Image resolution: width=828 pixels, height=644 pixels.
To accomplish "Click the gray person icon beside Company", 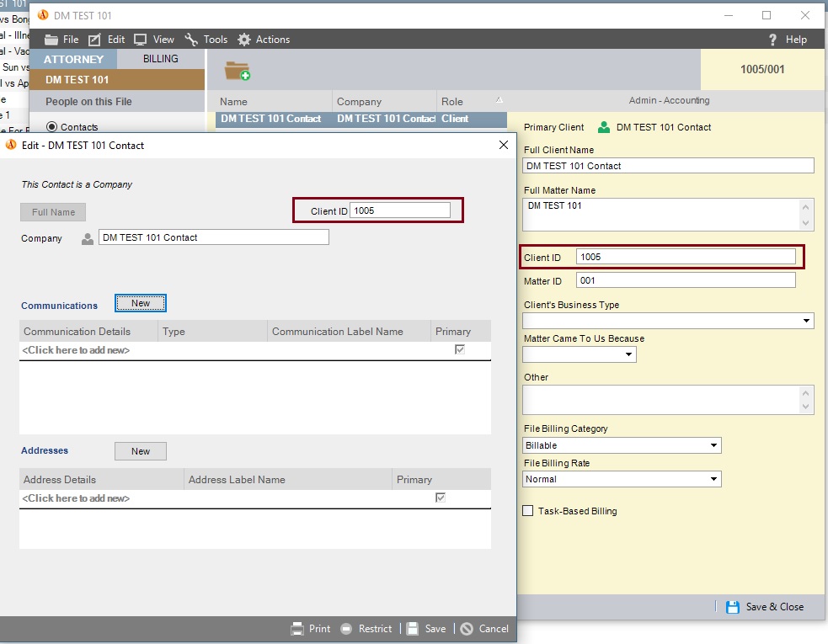I will pyautogui.click(x=88, y=238).
